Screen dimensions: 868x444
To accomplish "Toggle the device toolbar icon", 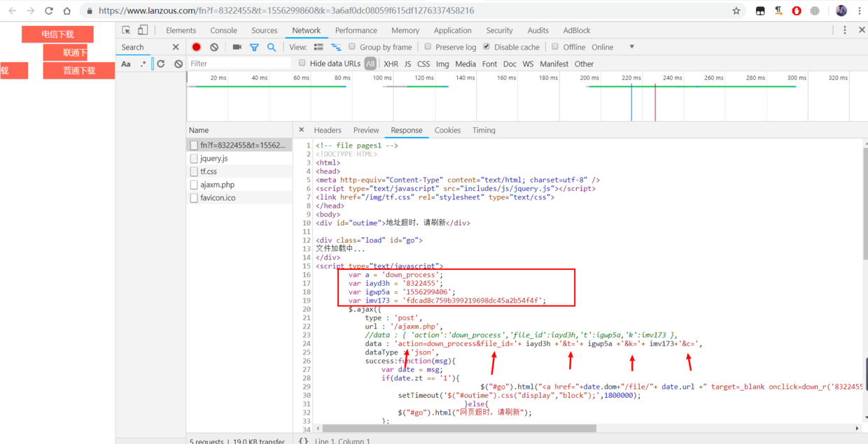I will pos(143,30).
